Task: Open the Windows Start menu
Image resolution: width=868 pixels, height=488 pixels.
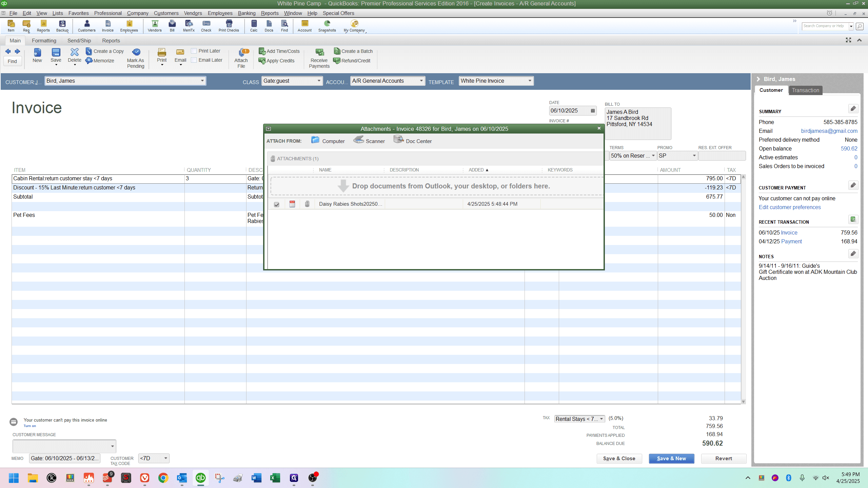Action: click(14, 478)
